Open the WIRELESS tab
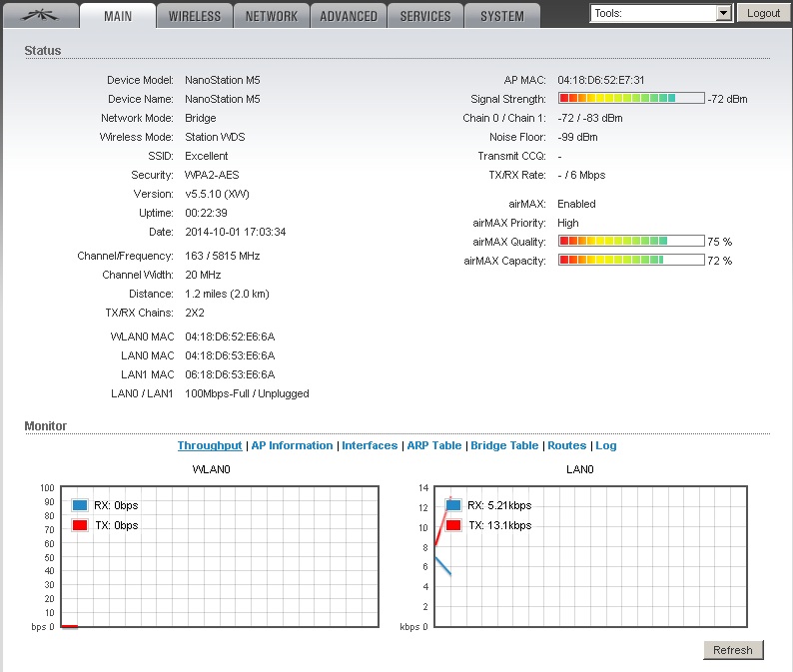 195,16
